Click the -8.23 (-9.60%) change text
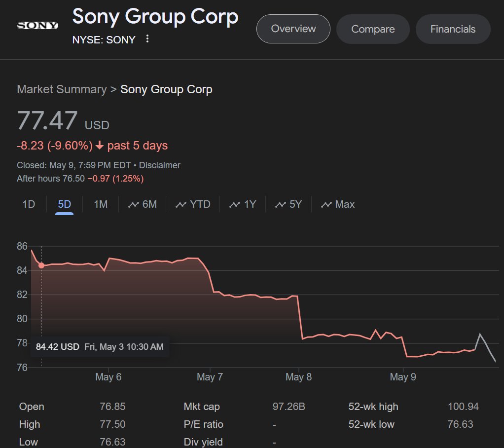 (55, 146)
